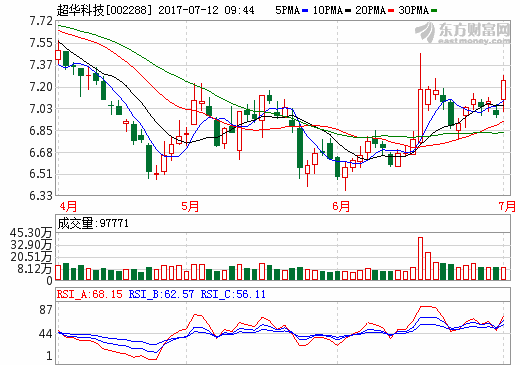Click the 30PMA legend label
The width and height of the screenshot is (520, 365).
click(413, 10)
